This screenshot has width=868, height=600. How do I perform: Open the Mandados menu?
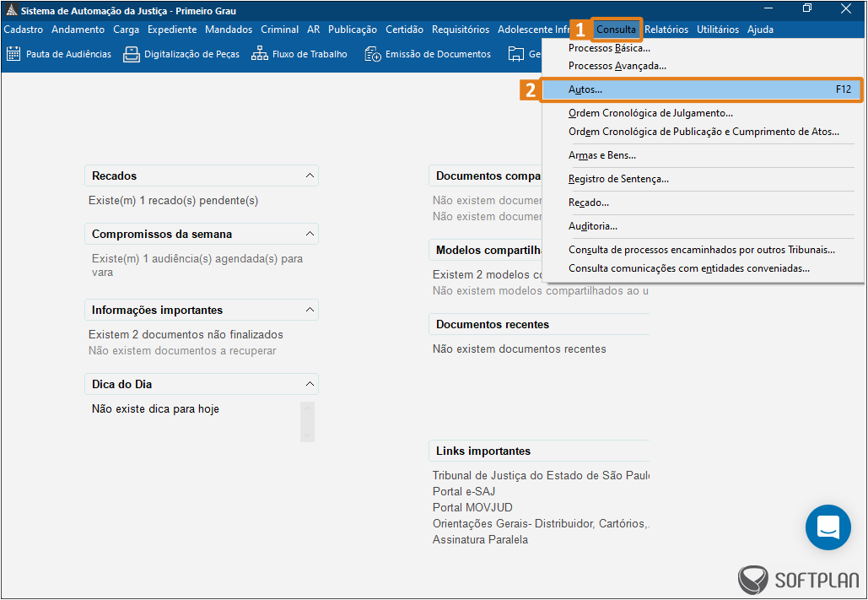point(229,30)
